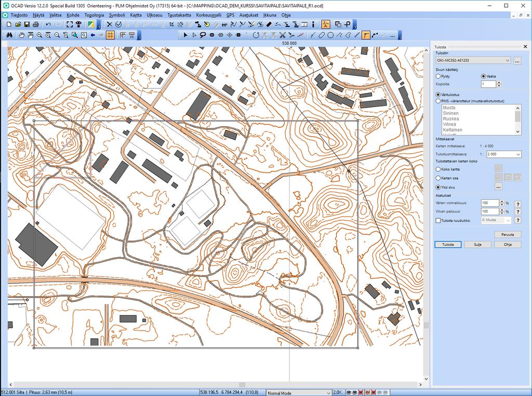This screenshot has width=532, height=396.
Task: Select Pysty portrait orientation
Action: 438,76
